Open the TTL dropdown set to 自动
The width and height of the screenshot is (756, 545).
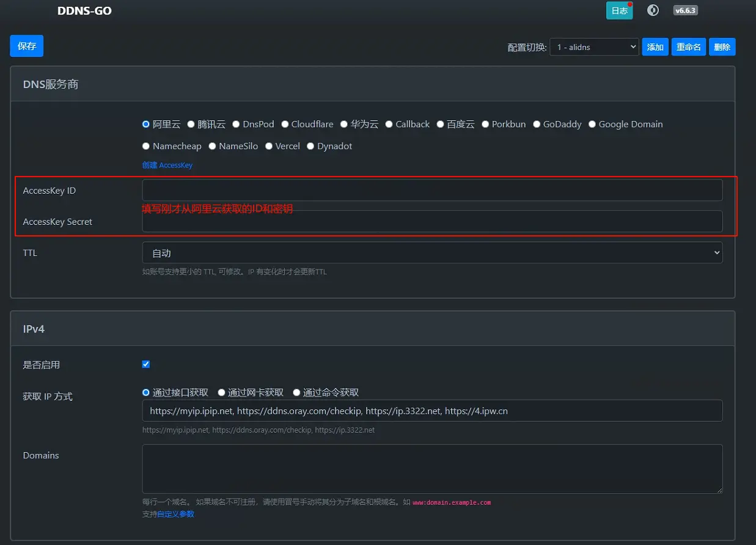[x=432, y=253]
